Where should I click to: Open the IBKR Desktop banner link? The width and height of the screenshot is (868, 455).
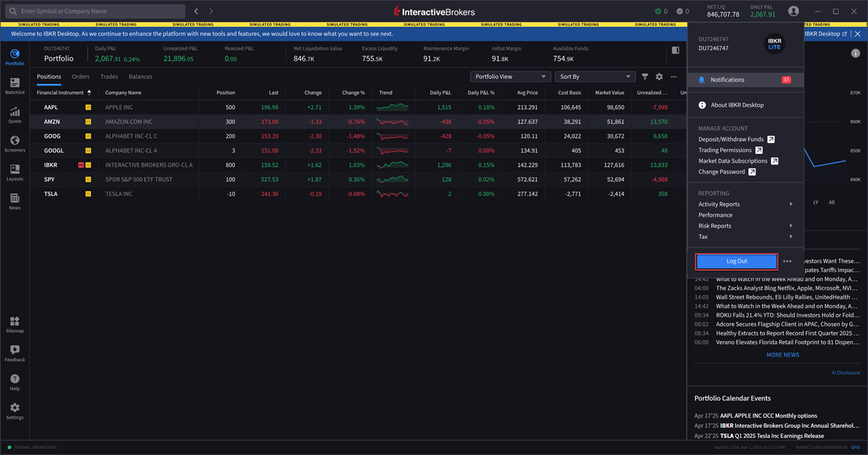pyautogui.click(x=825, y=33)
